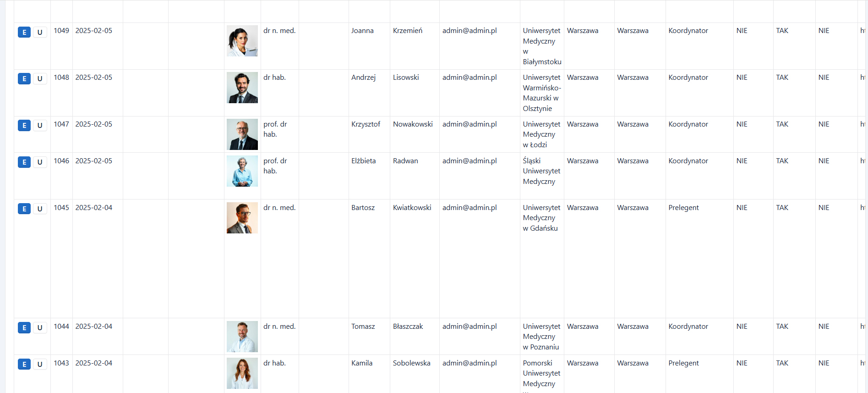This screenshot has width=868, height=393.
Task: Click the E button in Elżbieta Radwan's row
Action: click(x=24, y=162)
